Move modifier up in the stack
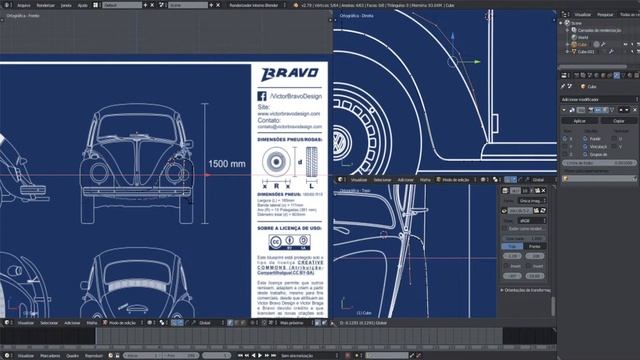This screenshot has height=360, width=640. pyautogui.click(x=621, y=110)
